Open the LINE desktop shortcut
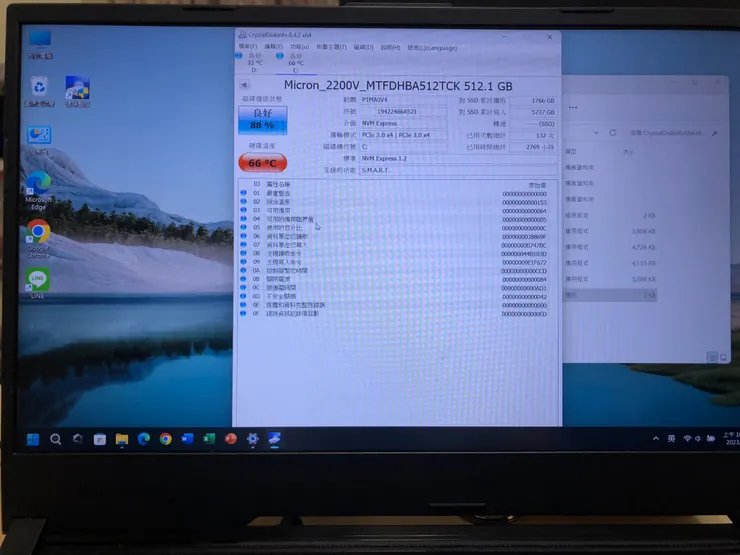 [38, 283]
